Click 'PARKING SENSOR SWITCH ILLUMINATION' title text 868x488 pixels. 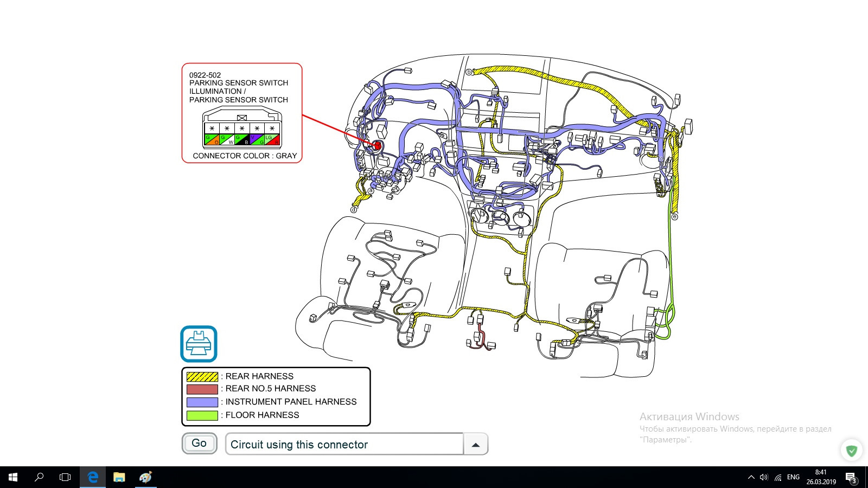(x=239, y=87)
